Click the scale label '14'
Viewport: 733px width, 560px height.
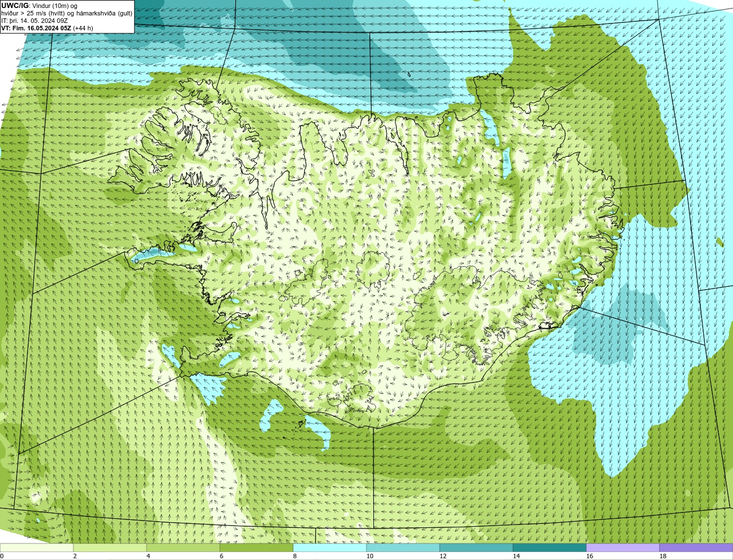517,556
